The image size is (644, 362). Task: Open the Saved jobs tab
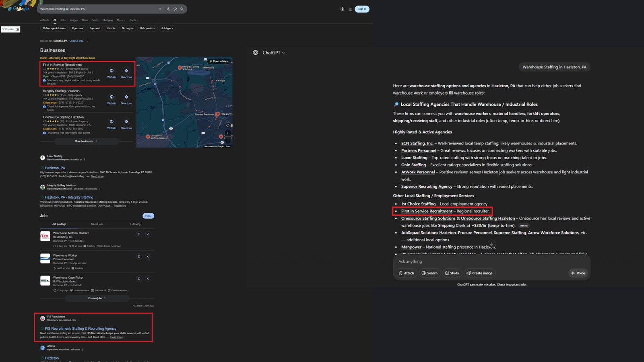click(x=97, y=224)
